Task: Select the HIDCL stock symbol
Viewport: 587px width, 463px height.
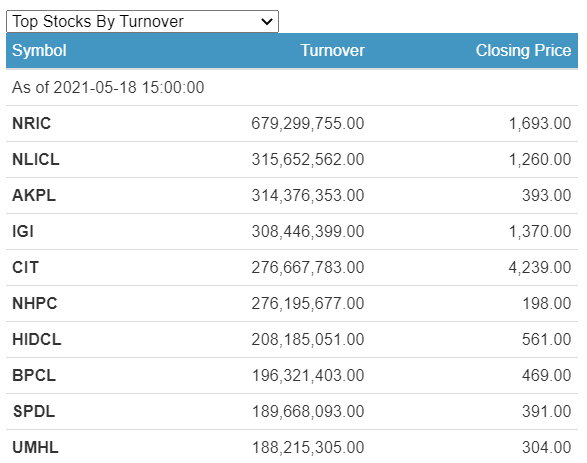Action: [37, 339]
